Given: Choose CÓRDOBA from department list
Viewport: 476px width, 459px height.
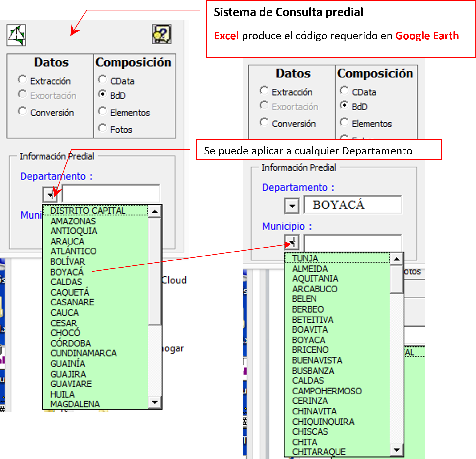Looking at the screenshot, I should tap(96, 343).
